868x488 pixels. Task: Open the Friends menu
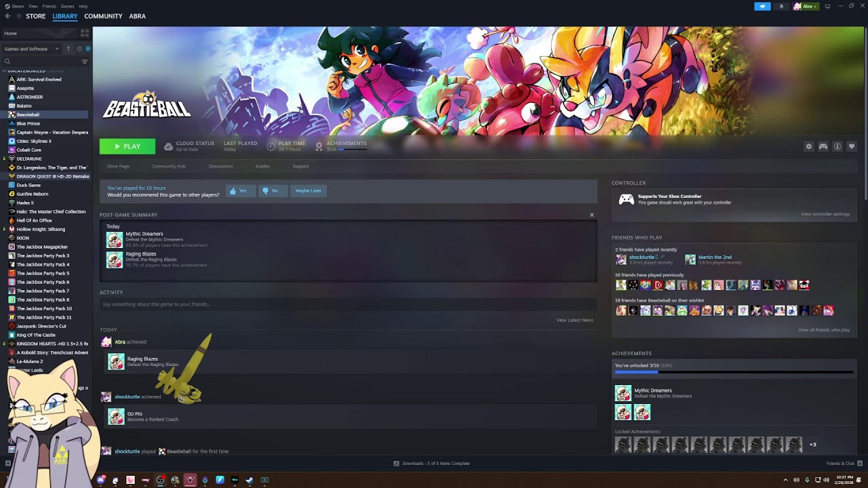(50, 6)
